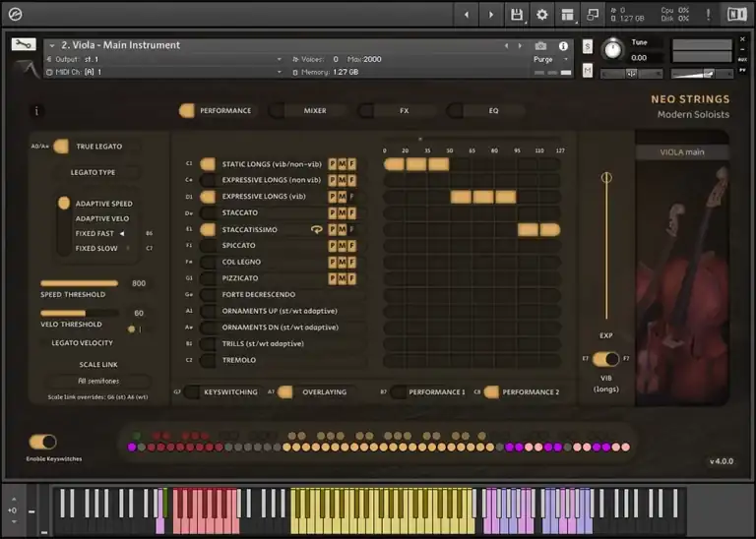Solo the instrument with S button
The image size is (756, 539).
(x=588, y=47)
